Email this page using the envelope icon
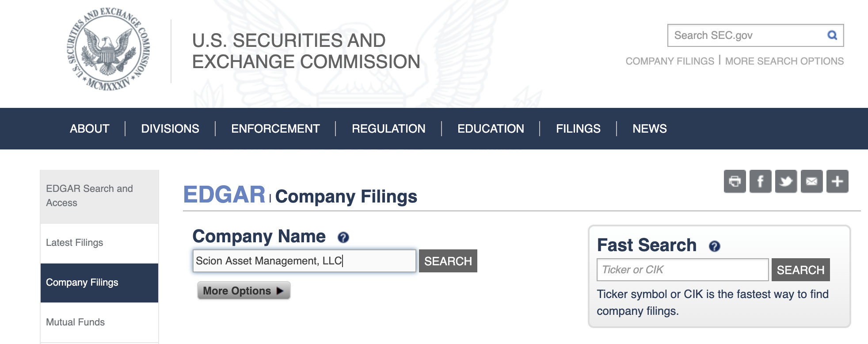The height and width of the screenshot is (344, 868). click(x=812, y=181)
